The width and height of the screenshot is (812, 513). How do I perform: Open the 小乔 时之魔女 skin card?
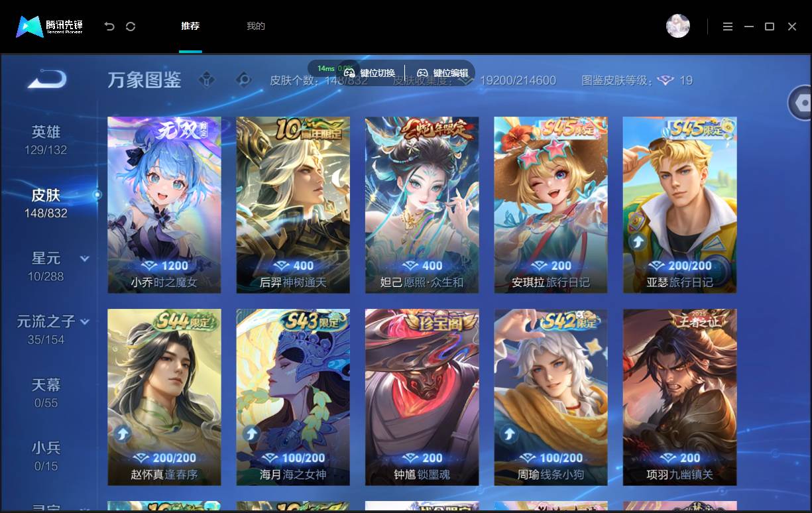point(164,205)
